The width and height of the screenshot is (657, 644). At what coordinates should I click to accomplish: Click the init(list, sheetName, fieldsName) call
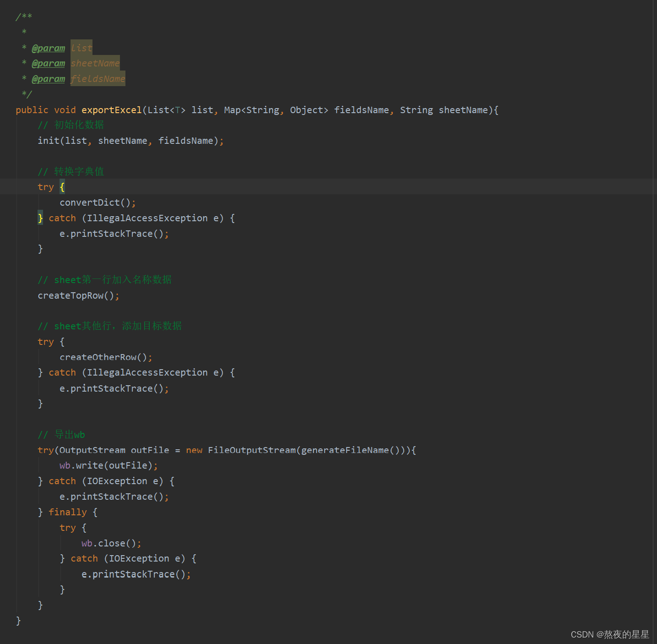(x=130, y=141)
